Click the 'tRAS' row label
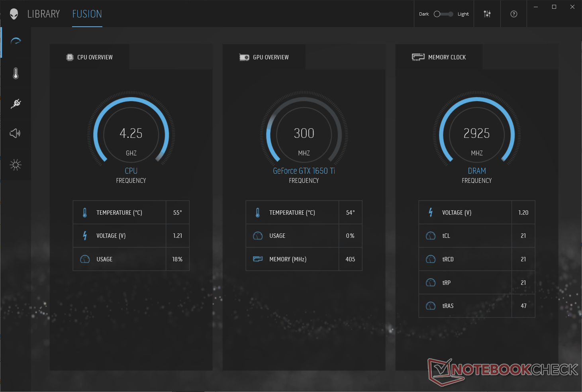The width and height of the screenshot is (582, 392). pos(448,306)
